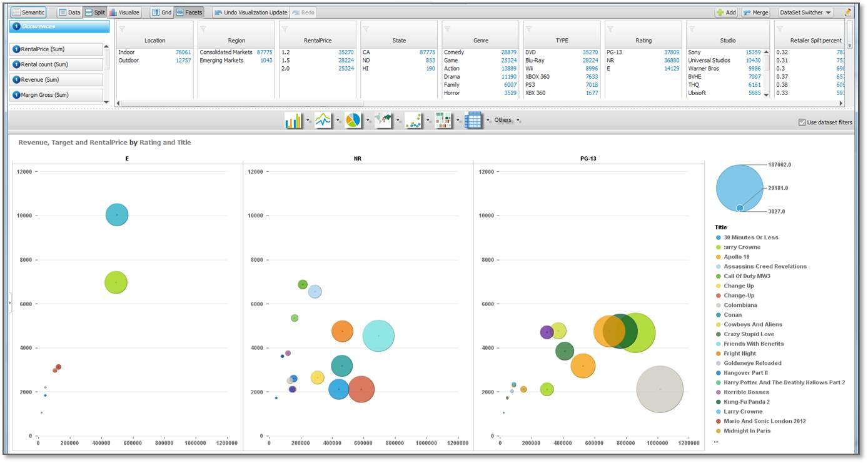
Task: Click the pencil edit icon at top right
Action: (848, 12)
